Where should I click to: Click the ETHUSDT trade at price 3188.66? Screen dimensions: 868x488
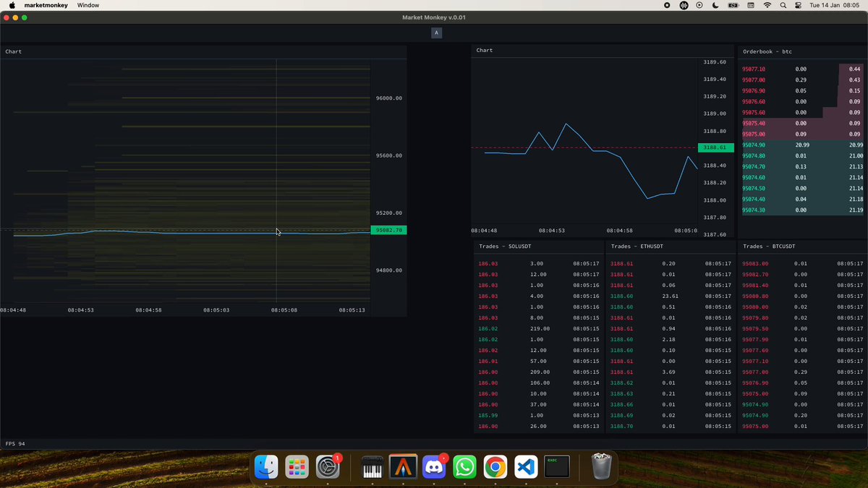click(671, 405)
